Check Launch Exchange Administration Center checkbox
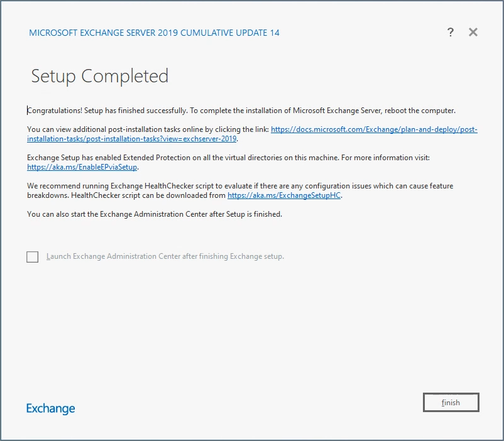 click(x=33, y=257)
